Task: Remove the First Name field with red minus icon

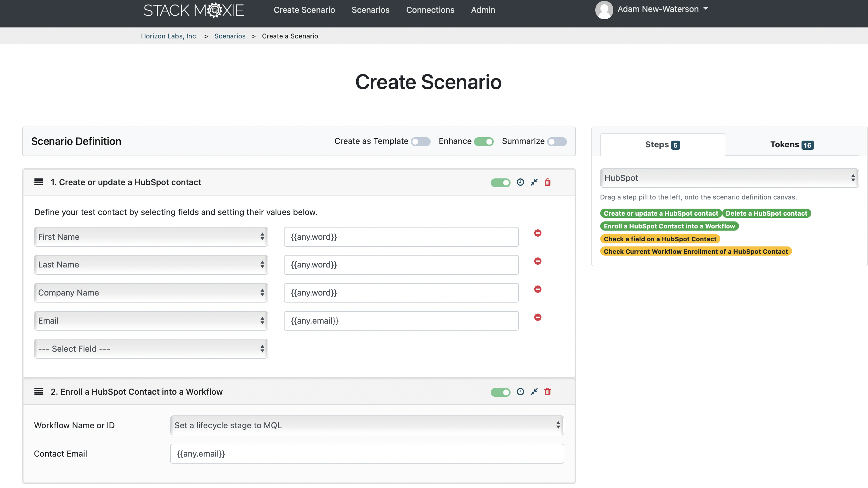Action: [537, 232]
